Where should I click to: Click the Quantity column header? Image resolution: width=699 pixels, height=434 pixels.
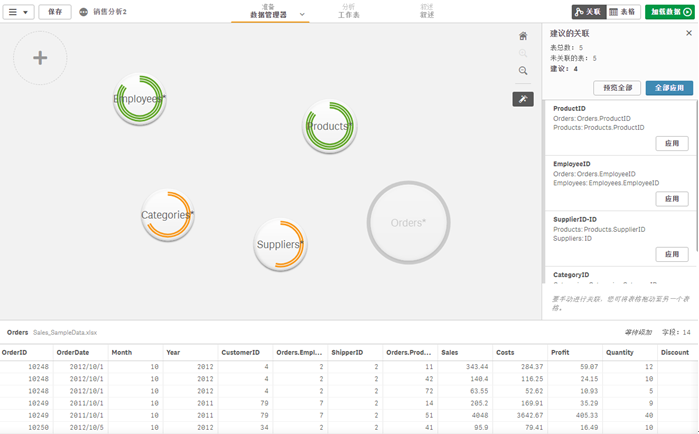[630, 352]
